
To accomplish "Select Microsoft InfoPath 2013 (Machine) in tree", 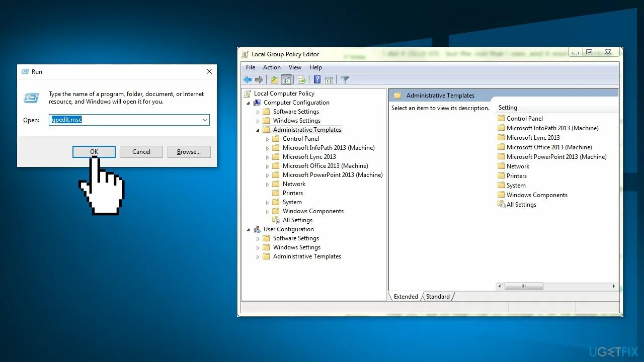I will pyautogui.click(x=329, y=148).
